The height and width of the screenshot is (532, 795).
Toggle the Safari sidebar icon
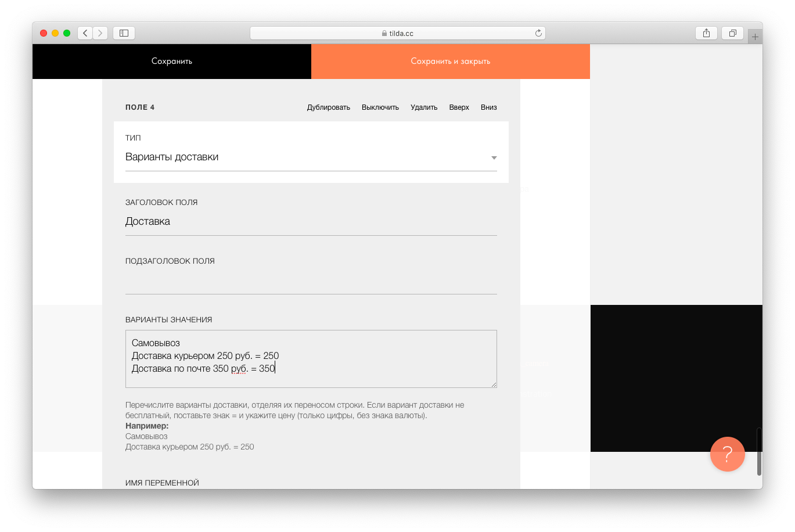(124, 33)
